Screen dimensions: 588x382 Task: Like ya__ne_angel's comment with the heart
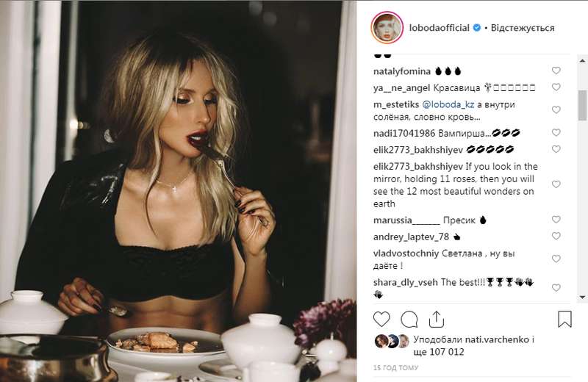point(556,87)
